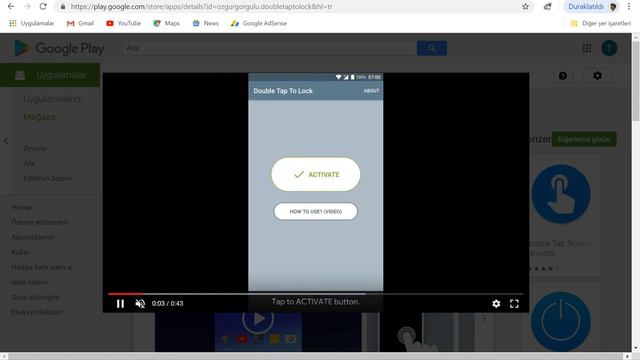The image size is (640, 360).
Task: Seek along the video progress bar
Action: pyautogui.click(x=316, y=293)
